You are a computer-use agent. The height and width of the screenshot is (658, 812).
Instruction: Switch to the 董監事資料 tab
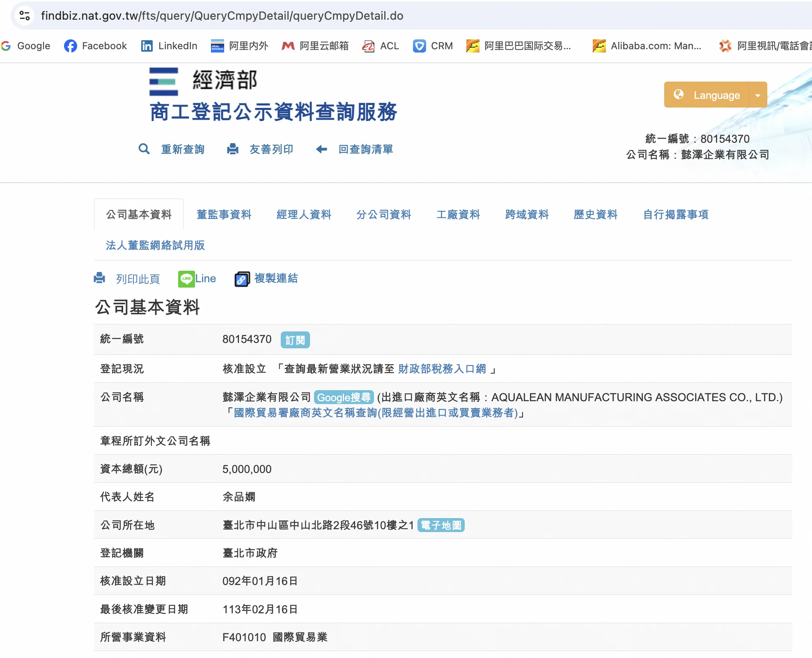coord(224,215)
